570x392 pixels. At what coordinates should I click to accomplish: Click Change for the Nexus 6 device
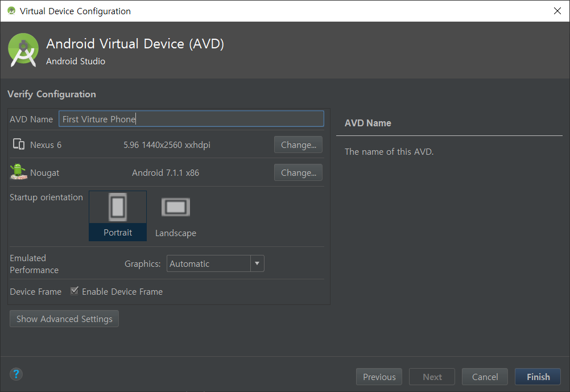298,145
